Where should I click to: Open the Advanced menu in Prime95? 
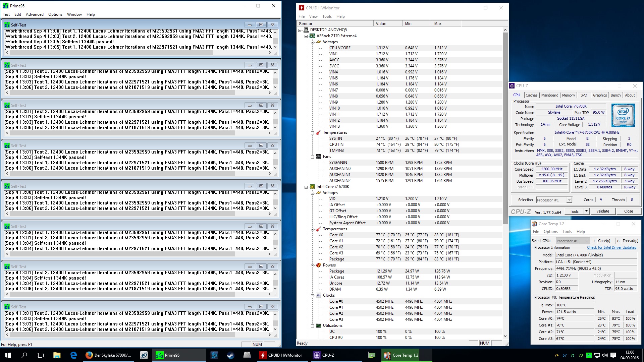(35, 14)
